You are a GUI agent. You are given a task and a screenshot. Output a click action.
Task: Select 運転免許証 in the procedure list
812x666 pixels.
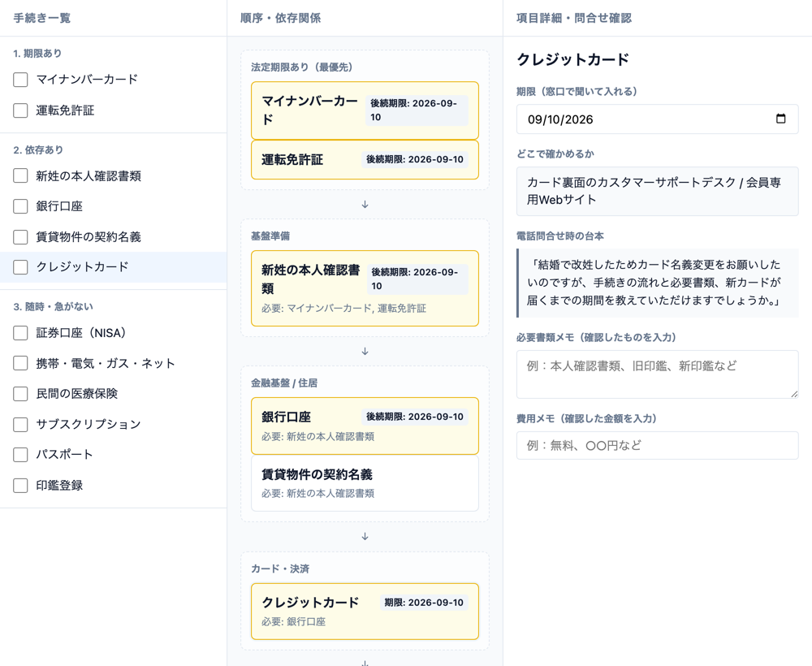[113, 110]
